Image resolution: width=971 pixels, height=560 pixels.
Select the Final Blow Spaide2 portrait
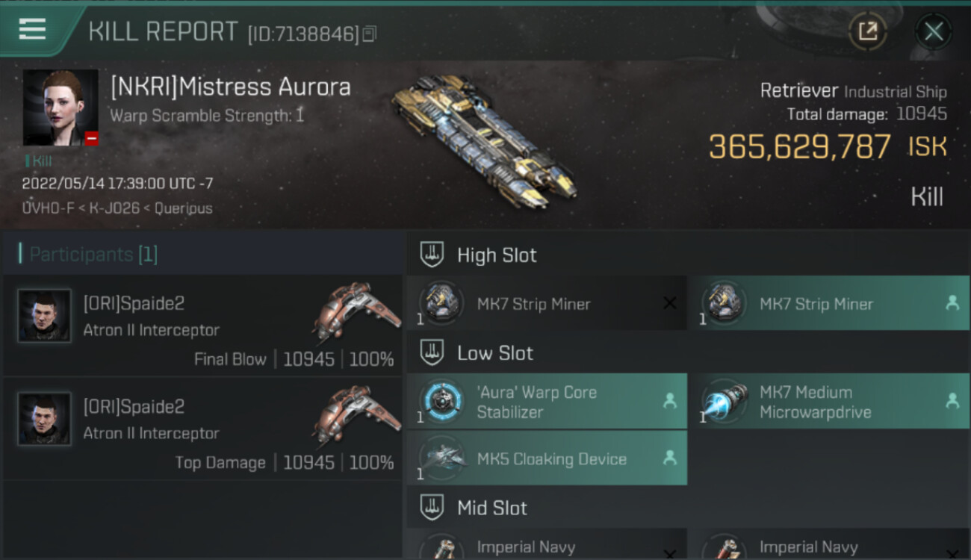coord(45,316)
